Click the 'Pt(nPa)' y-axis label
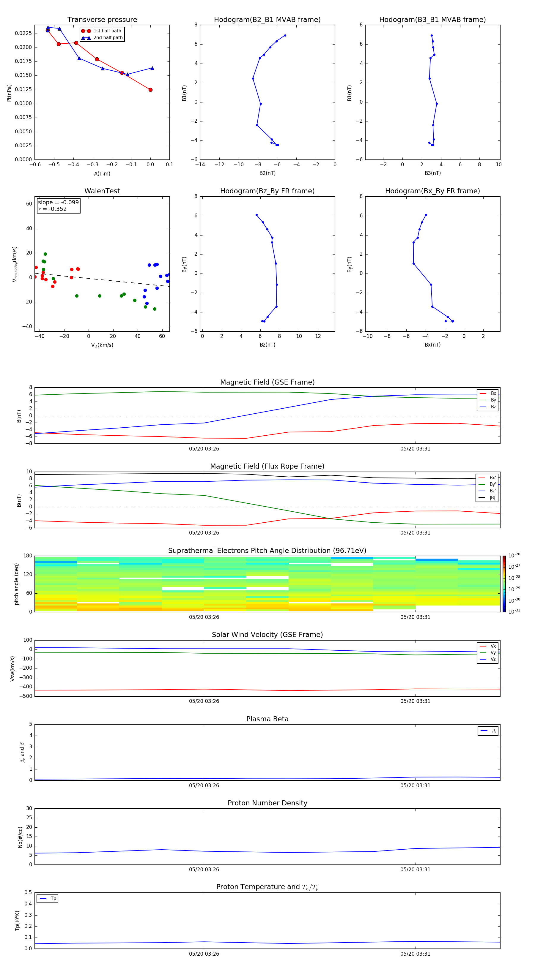 9,93
